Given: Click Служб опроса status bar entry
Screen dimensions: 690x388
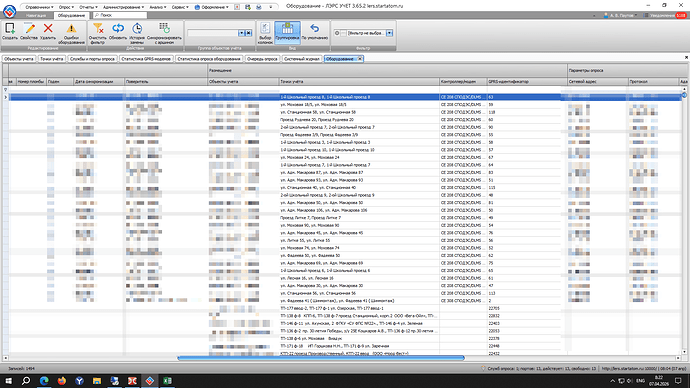Looking at the screenshot, I should [539, 369].
